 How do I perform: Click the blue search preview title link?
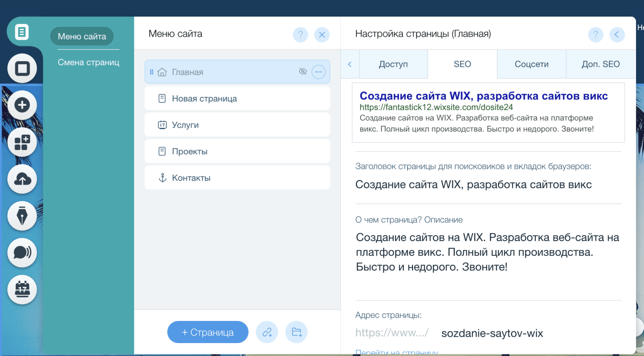483,96
